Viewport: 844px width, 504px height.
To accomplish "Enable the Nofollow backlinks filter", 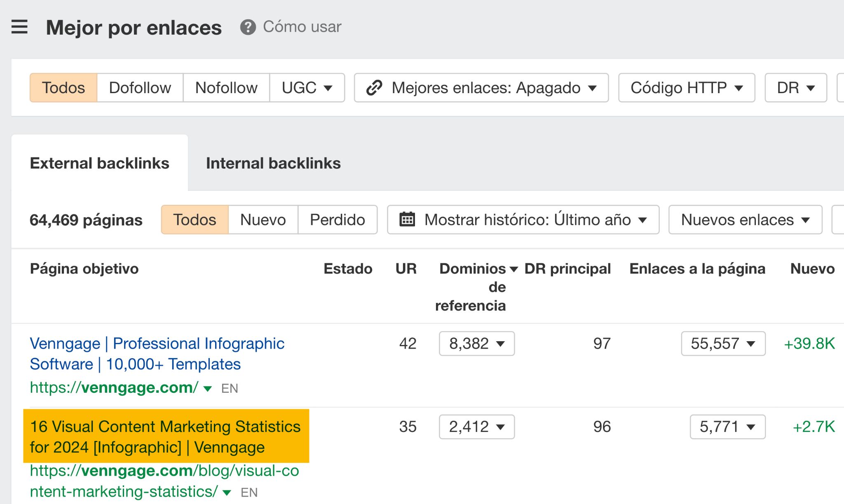I will pyautogui.click(x=226, y=87).
